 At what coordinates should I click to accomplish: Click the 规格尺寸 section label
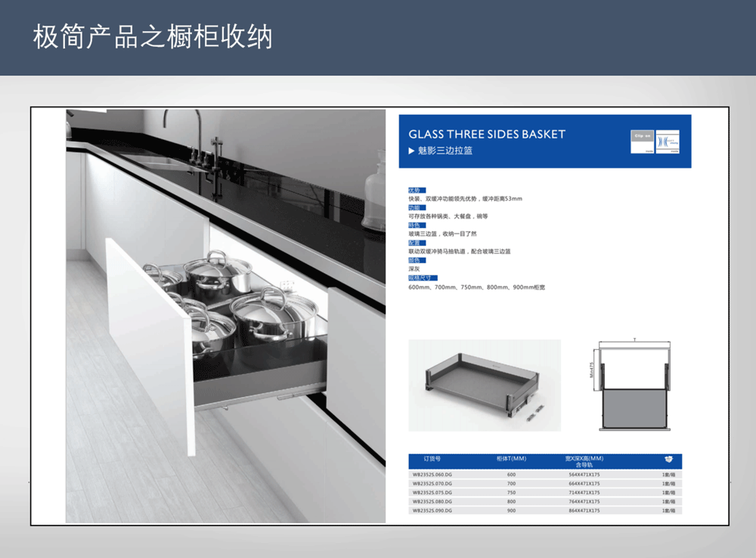(423, 277)
